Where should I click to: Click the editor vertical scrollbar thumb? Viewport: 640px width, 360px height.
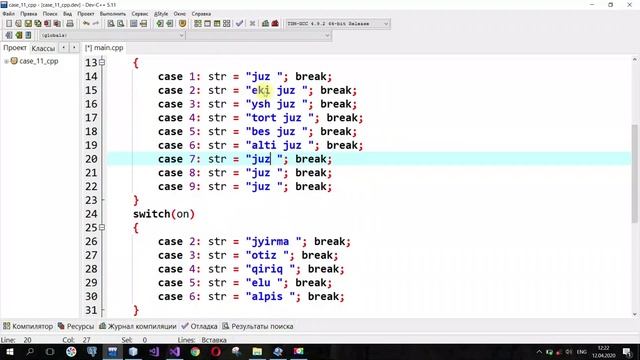pyautogui.click(x=635, y=173)
